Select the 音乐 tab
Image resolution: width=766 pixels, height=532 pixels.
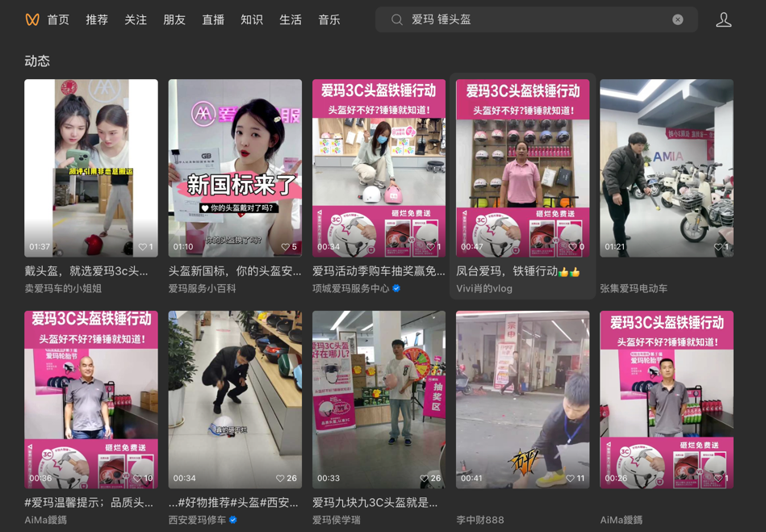(329, 19)
